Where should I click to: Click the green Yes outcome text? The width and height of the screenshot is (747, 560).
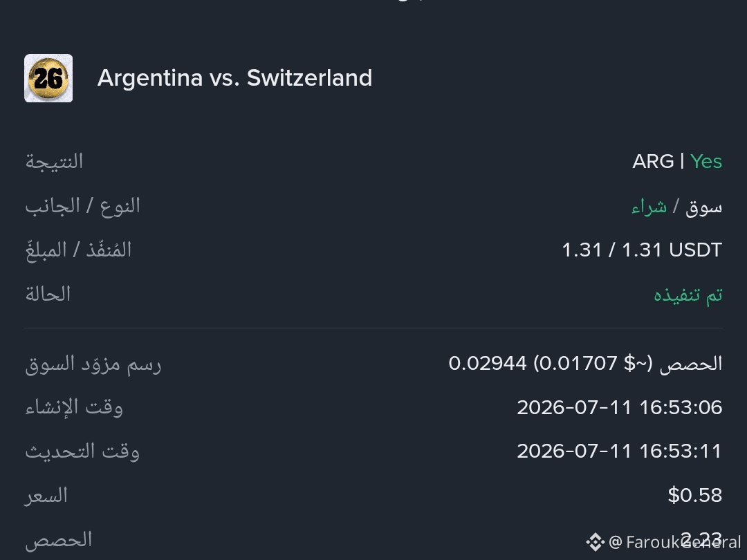pos(706,161)
